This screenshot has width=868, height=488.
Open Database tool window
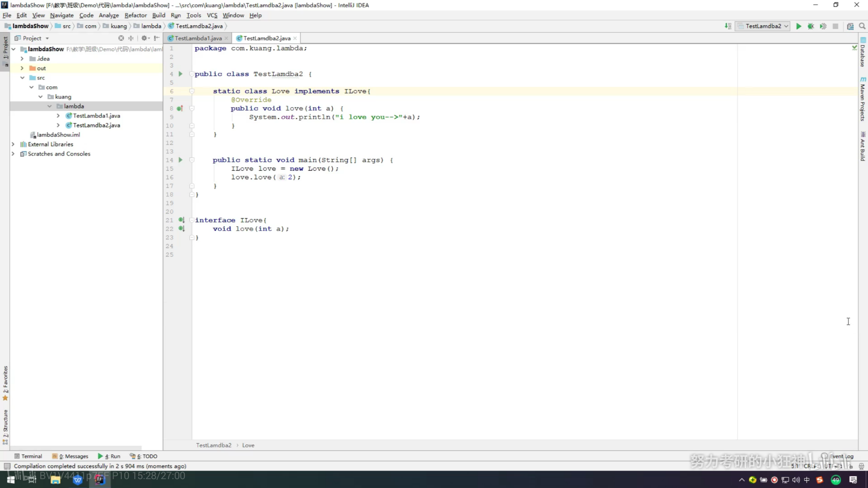coord(863,52)
